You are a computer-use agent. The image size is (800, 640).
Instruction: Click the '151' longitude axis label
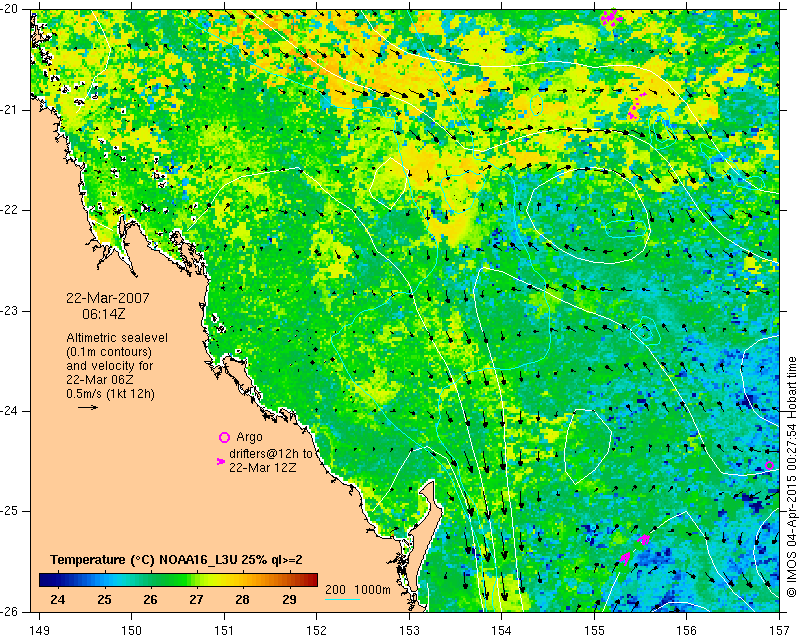click(224, 631)
